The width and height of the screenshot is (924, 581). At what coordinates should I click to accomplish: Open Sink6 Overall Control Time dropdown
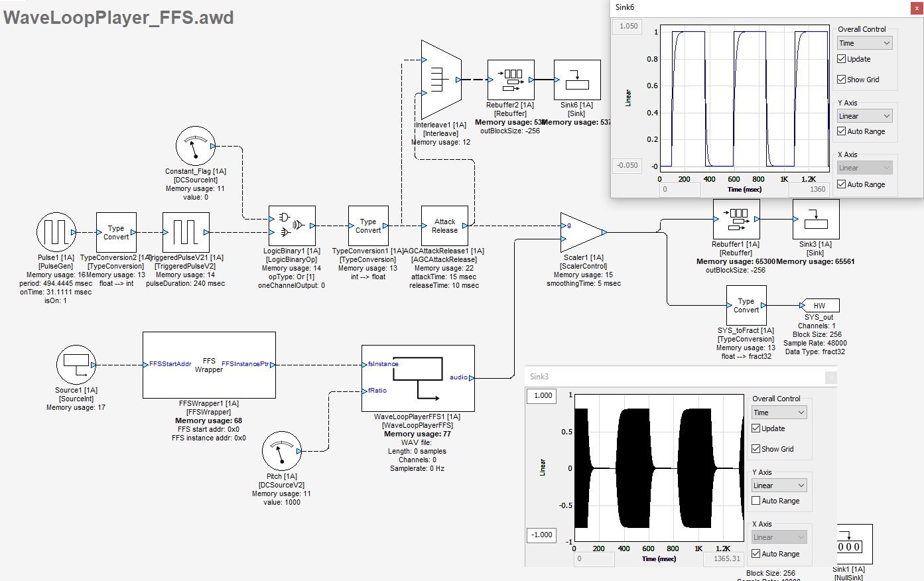point(864,43)
